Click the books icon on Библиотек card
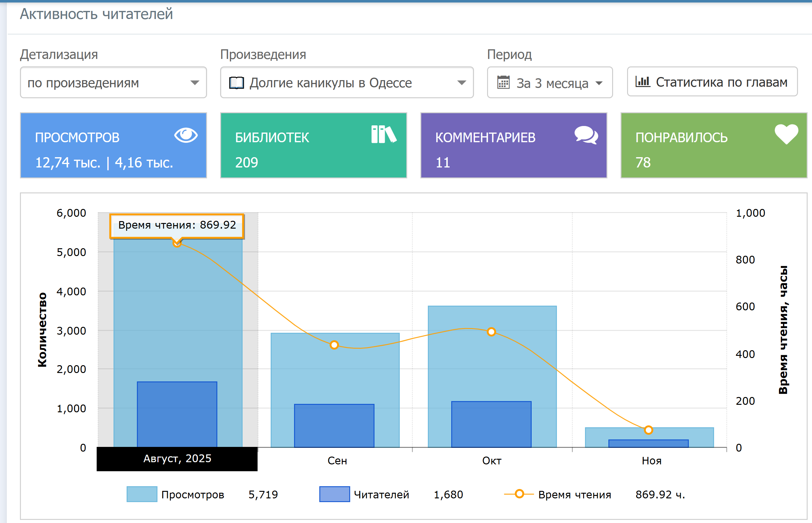This screenshot has height=523, width=812. click(383, 134)
